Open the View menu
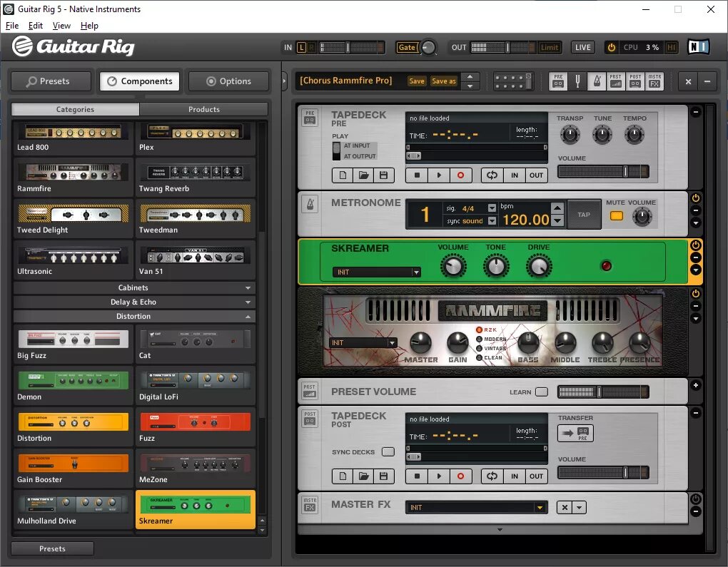Viewport: 728px width, 567px height. [61, 26]
